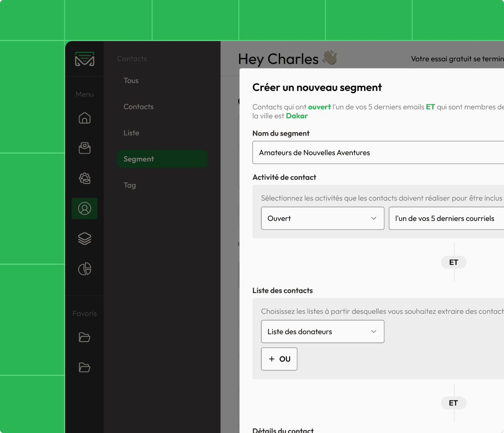Click the ET connector under Liste des contacts
The height and width of the screenshot is (433, 504).
[454, 403]
